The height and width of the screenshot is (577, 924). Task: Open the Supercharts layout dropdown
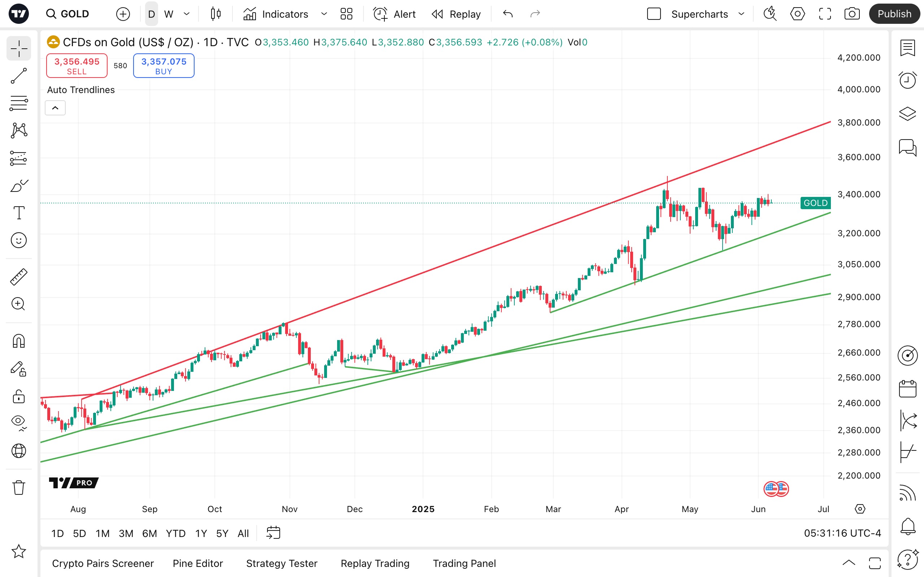[741, 14]
